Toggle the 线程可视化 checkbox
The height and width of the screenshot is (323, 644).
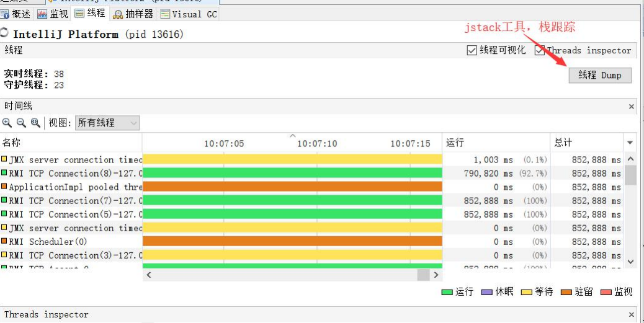[472, 50]
